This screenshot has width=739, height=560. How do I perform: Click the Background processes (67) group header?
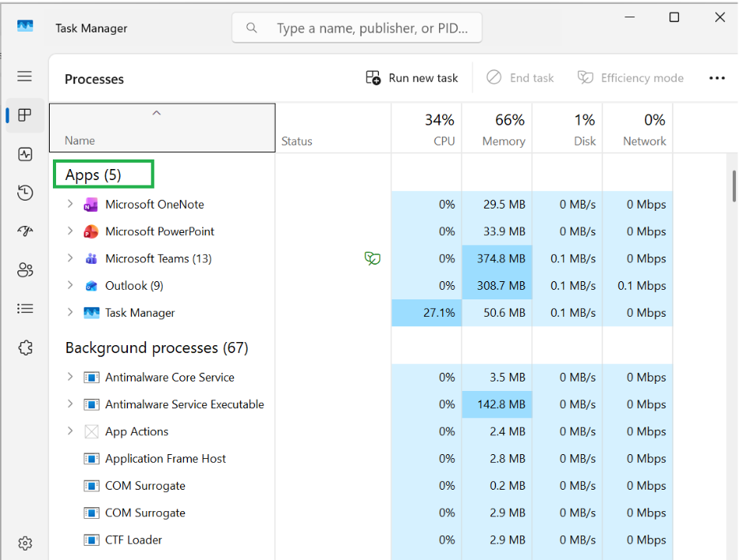(157, 348)
